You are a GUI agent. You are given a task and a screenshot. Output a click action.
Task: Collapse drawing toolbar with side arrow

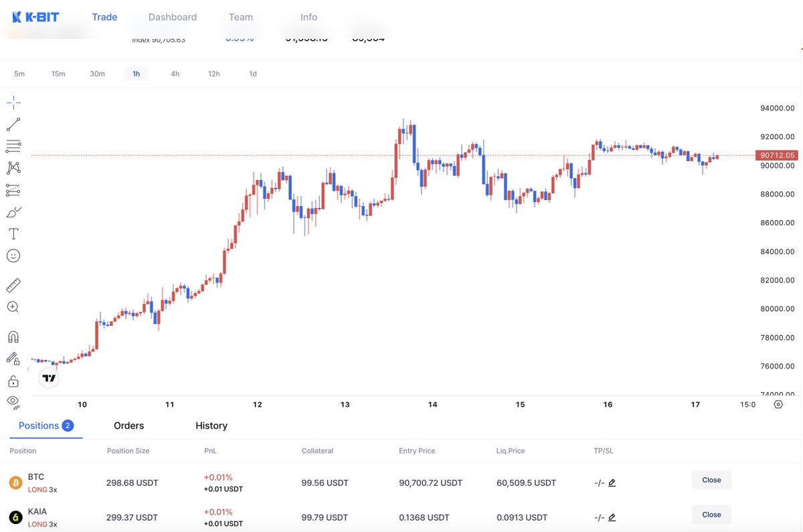click(x=28, y=369)
